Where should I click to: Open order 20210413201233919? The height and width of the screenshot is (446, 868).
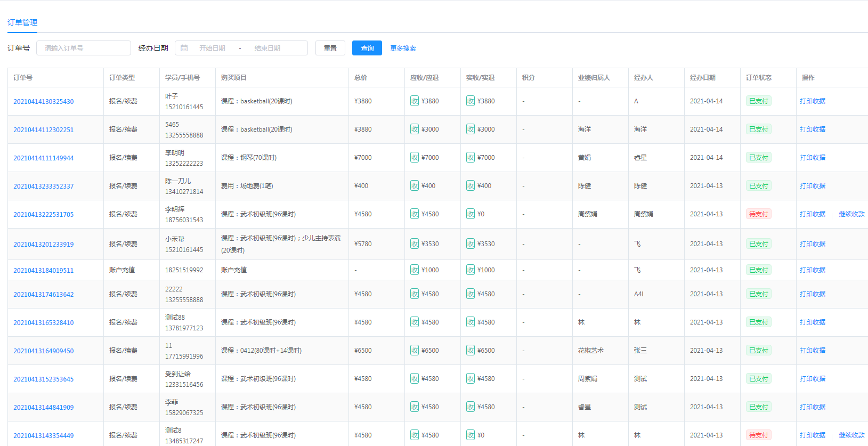pyautogui.click(x=44, y=244)
